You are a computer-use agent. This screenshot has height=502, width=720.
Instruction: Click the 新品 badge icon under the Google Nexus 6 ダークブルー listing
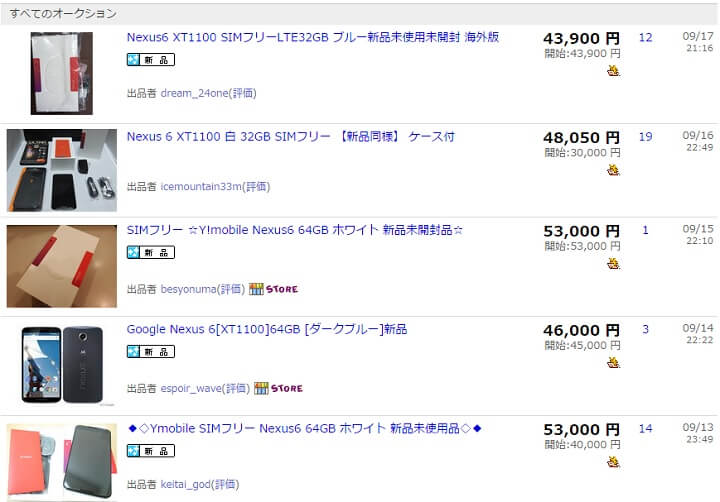(151, 352)
